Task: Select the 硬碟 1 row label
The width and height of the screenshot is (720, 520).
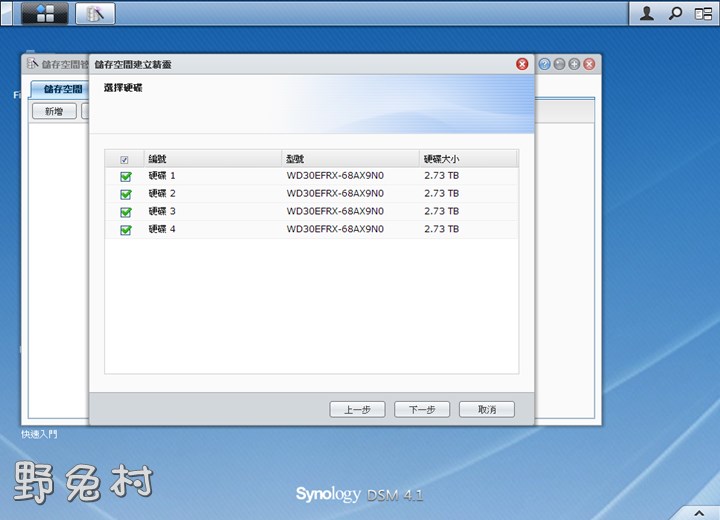Action: pos(162,175)
